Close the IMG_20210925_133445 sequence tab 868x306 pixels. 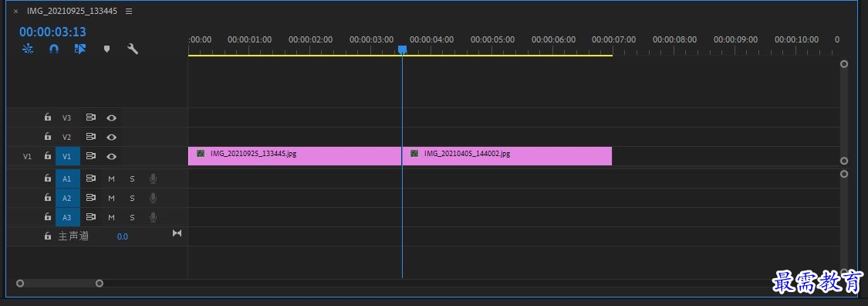(x=15, y=11)
